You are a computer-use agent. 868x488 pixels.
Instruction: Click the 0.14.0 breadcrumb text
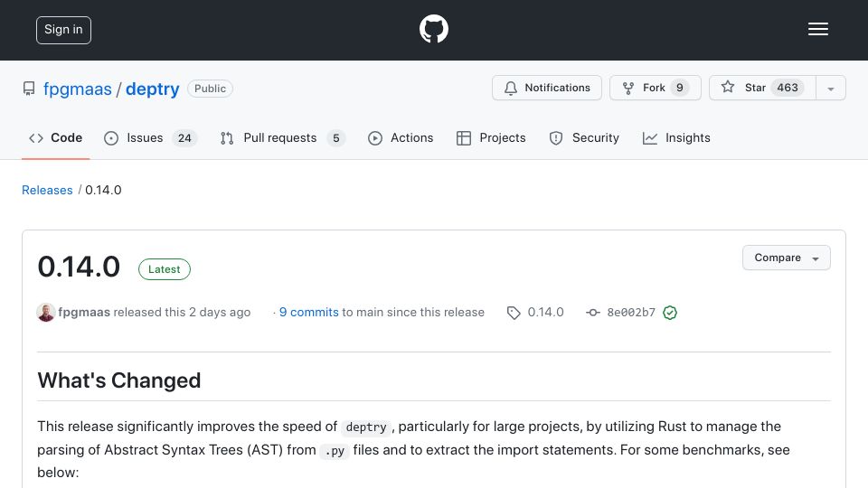(x=103, y=191)
